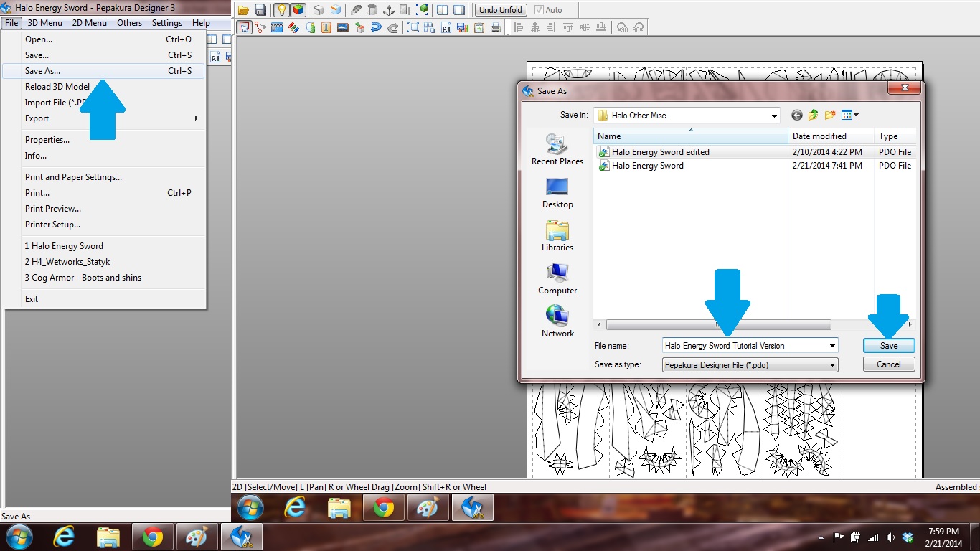Screen dimensions: 980x551
Task: Click the rotate 90 counterclockwise icon
Action: [x=622, y=28]
